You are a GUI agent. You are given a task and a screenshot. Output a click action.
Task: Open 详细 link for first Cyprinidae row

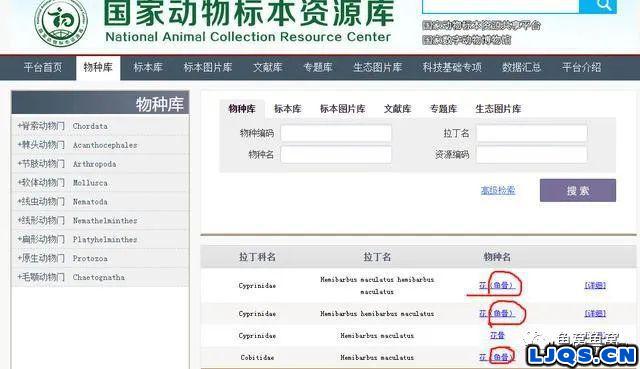595,285
